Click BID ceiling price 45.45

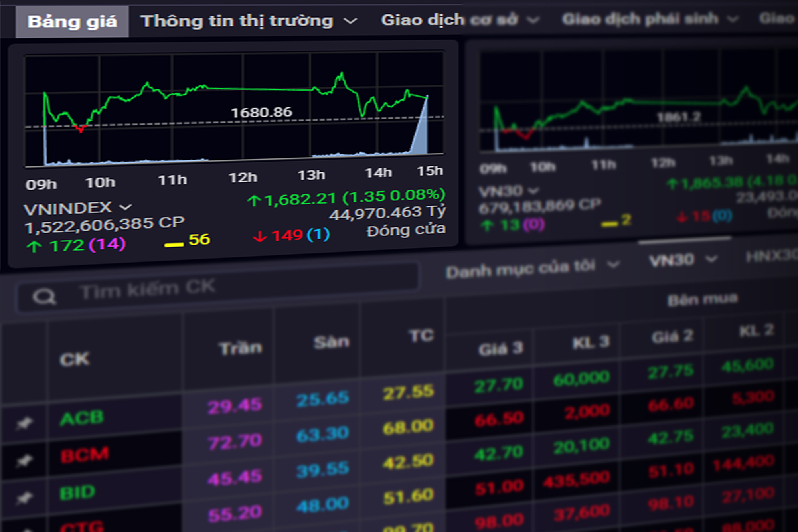pyautogui.click(x=235, y=478)
